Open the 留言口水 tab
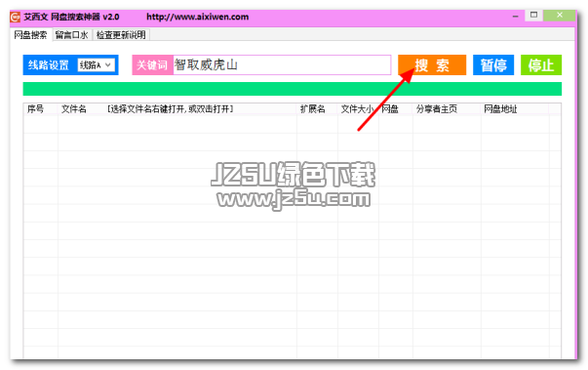 [x=71, y=35]
